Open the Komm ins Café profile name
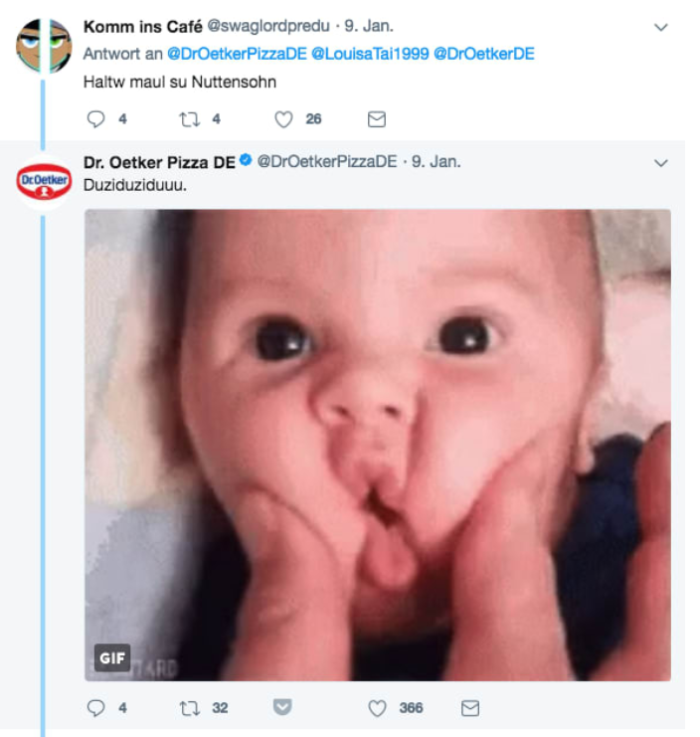Image resolution: width=700 pixels, height=737 pixels. 142,26
